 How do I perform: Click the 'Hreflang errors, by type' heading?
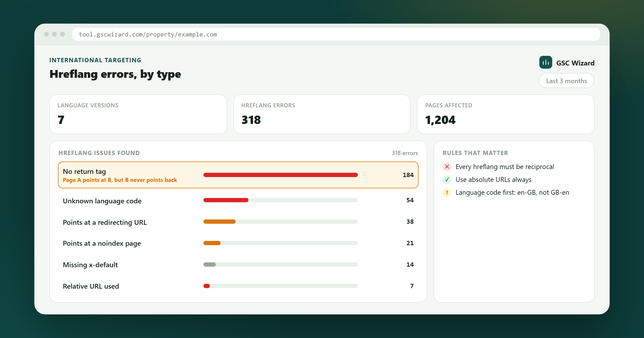pyautogui.click(x=115, y=74)
